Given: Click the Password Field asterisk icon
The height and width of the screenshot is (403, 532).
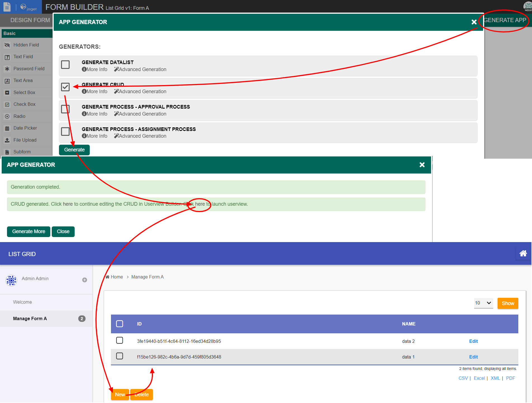Looking at the screenshot, I should point(7,69).
